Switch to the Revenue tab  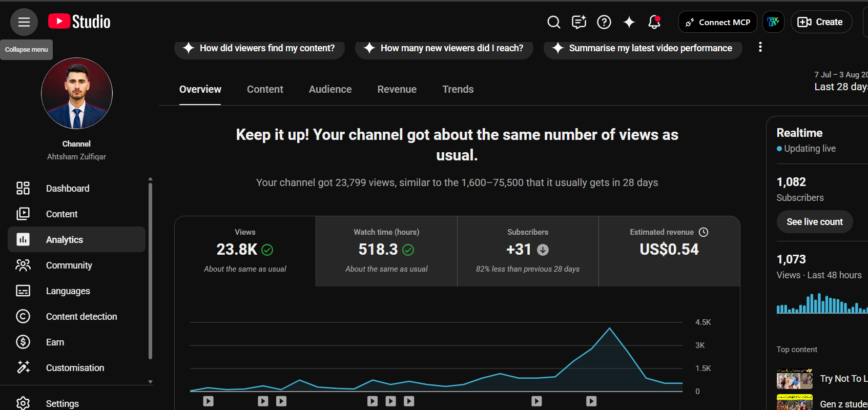(397, 89)
